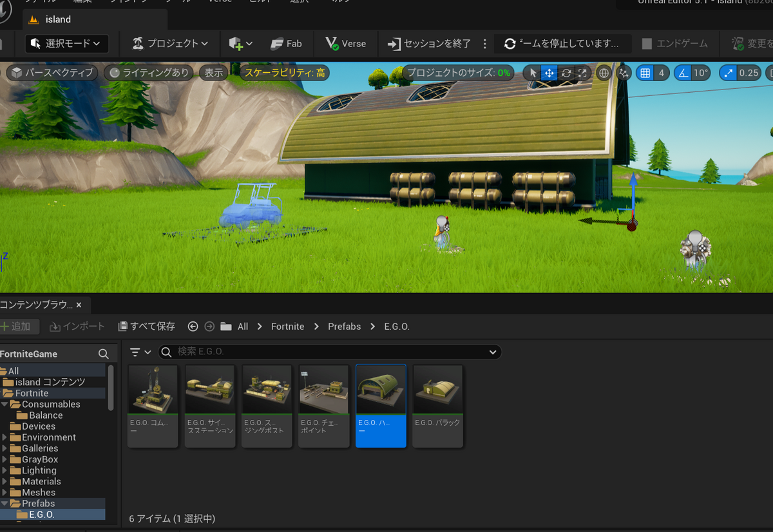Open the ライティングあり view mode menu
773x532 pixels.
tap(149, 73)
